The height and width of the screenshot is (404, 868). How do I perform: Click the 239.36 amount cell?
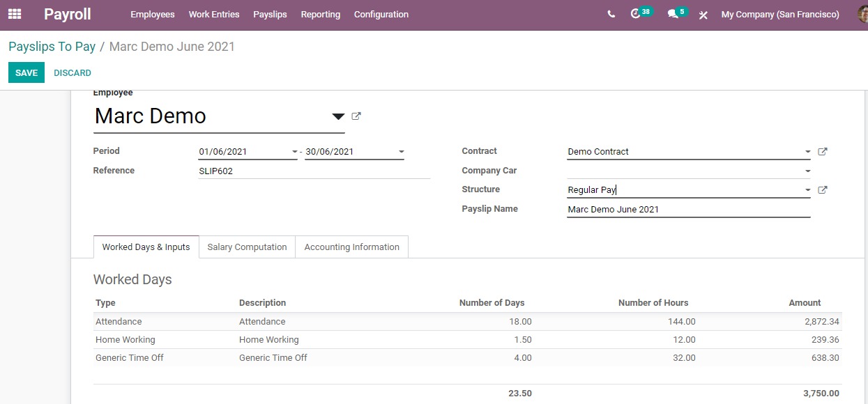point(825,340)
